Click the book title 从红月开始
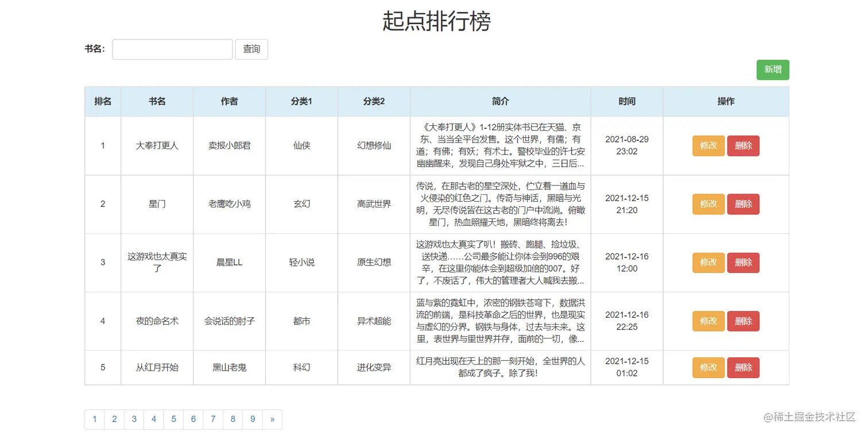The height and width of the screenshot is (435, 868). (157, 368)
